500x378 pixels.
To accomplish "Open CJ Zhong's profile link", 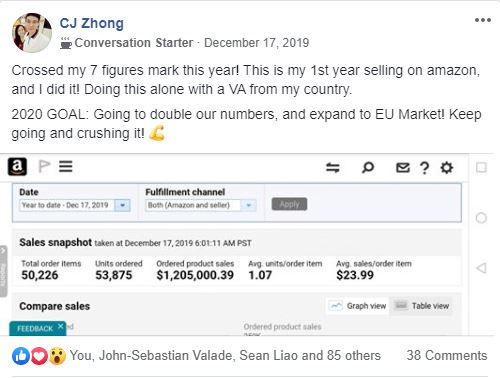I will pos(92,23).
